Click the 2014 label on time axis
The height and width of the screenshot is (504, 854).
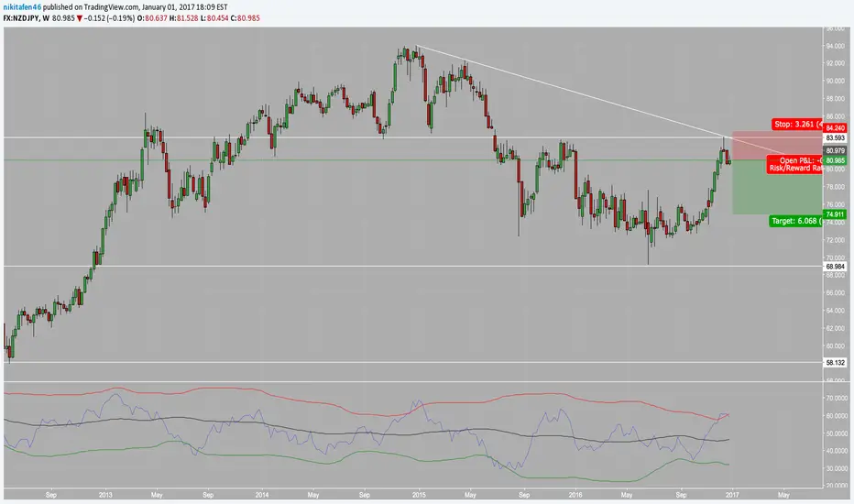[x=262, y=495]
